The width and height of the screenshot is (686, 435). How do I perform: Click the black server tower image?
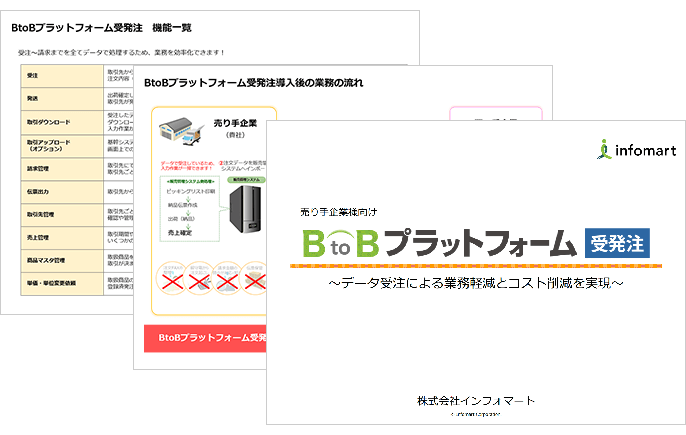pyautogui.click(x=245, y=209)
